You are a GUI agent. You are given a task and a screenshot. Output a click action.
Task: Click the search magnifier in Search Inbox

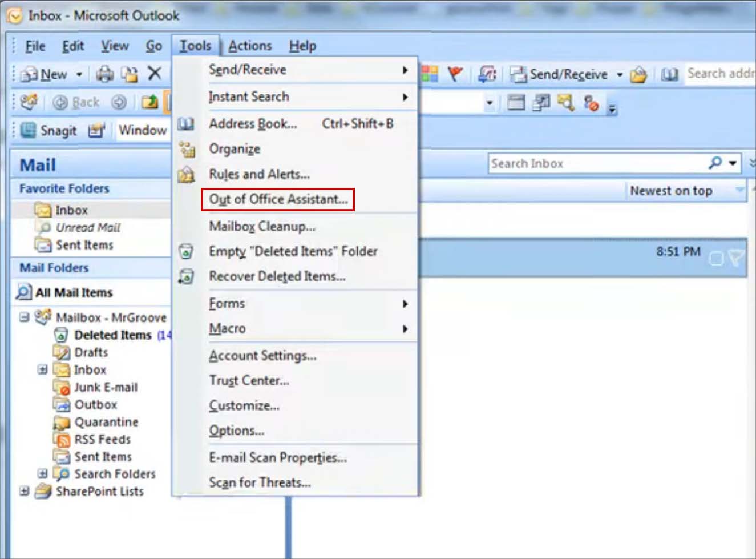715,163
